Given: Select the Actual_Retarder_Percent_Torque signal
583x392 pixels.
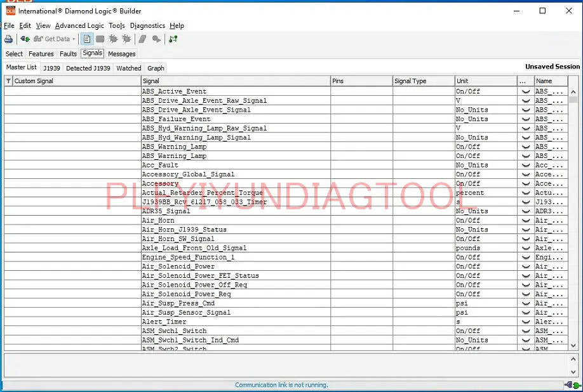Looking at the screenshot, I should tap(202, 193).
